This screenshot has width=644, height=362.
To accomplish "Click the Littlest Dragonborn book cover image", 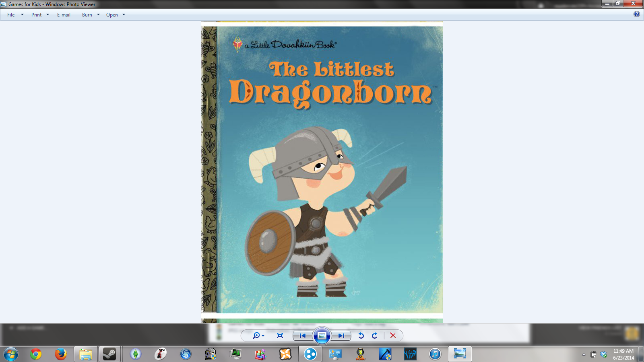I will [x=322, y=169].
